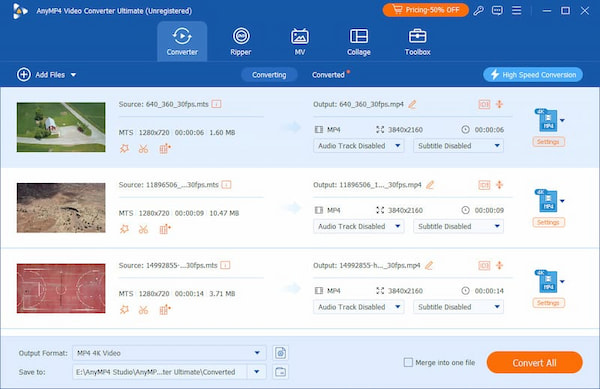
Task: Rename output 640_360_30fps.mp4 with pencil icon
Action: [412, 104]
